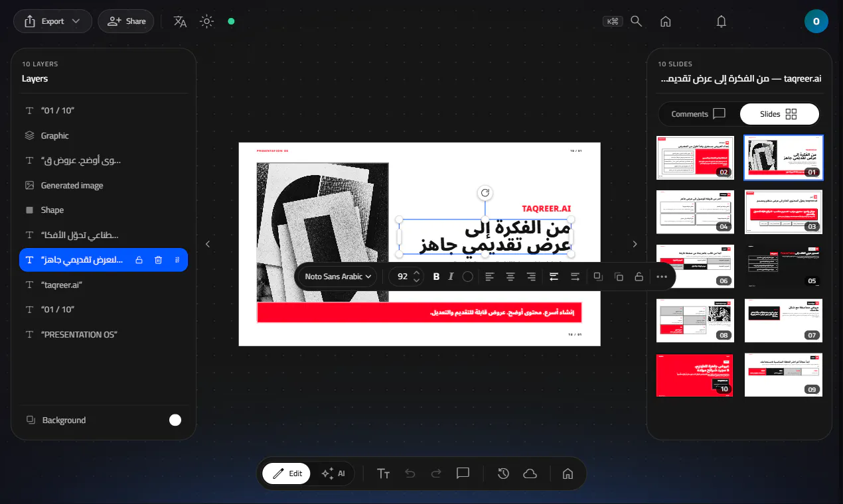Open the text color circle swatch
This screenshot has height=504, width=843.
point(467,277)
